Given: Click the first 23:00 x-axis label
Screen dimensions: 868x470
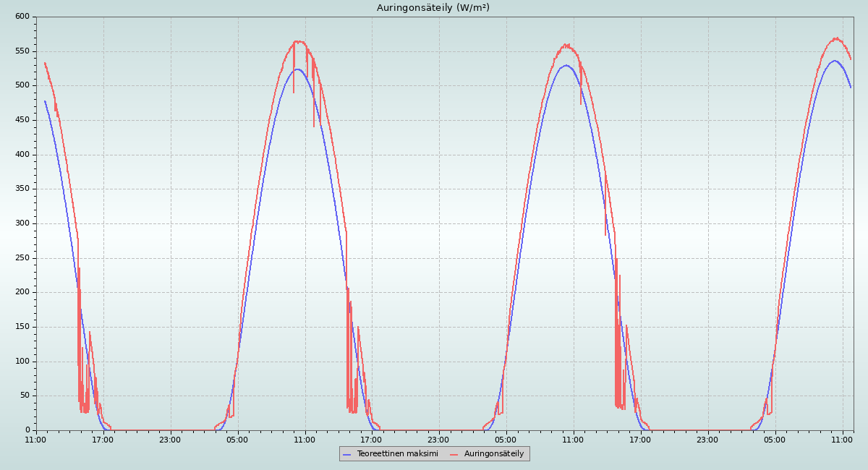Looking at the screenshot, I should coord(170,439).
